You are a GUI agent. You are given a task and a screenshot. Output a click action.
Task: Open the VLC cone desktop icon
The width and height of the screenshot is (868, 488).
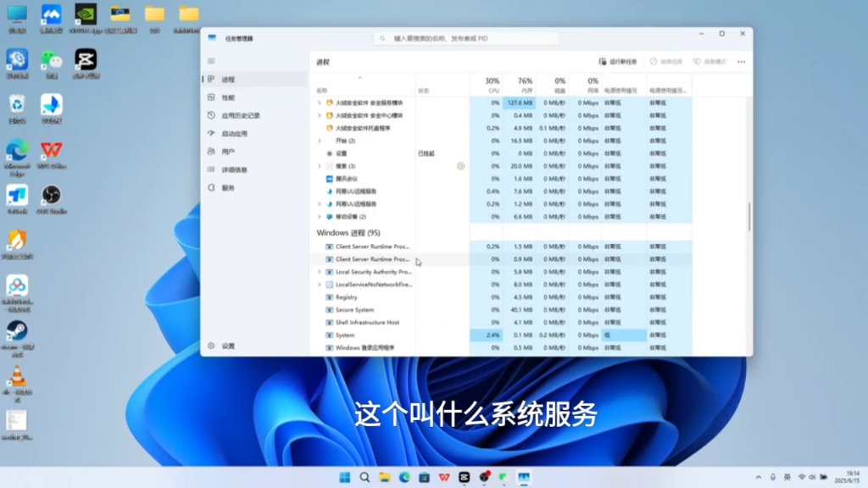point(17,384)
